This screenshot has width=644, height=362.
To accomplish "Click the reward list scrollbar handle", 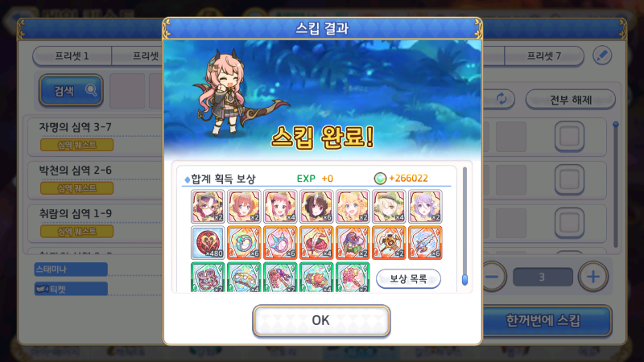I will click(x=464, y=279).
